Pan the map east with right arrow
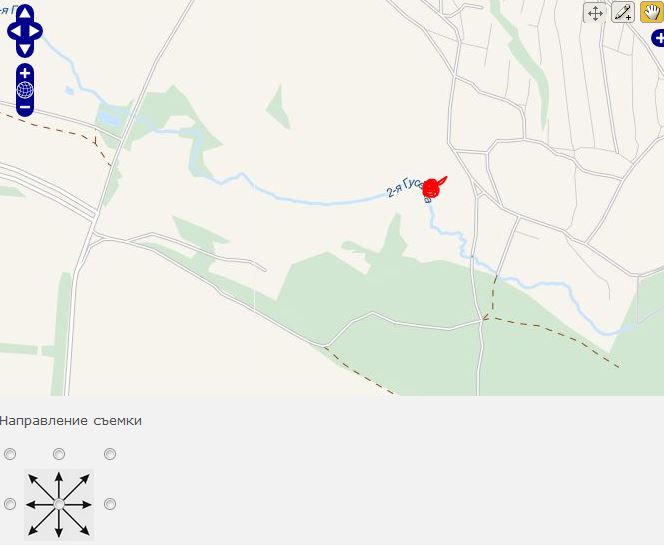This screenshot has width=664, height=545. tap(35, 31)
